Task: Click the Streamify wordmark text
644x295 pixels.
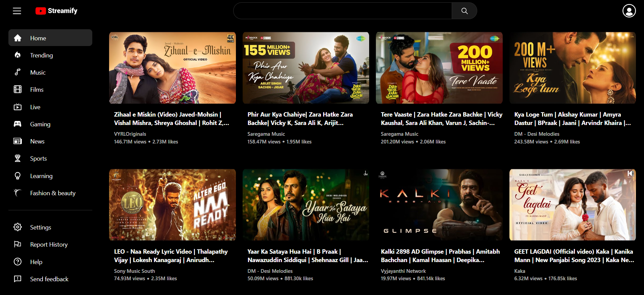Action: [x=63, y=11]
